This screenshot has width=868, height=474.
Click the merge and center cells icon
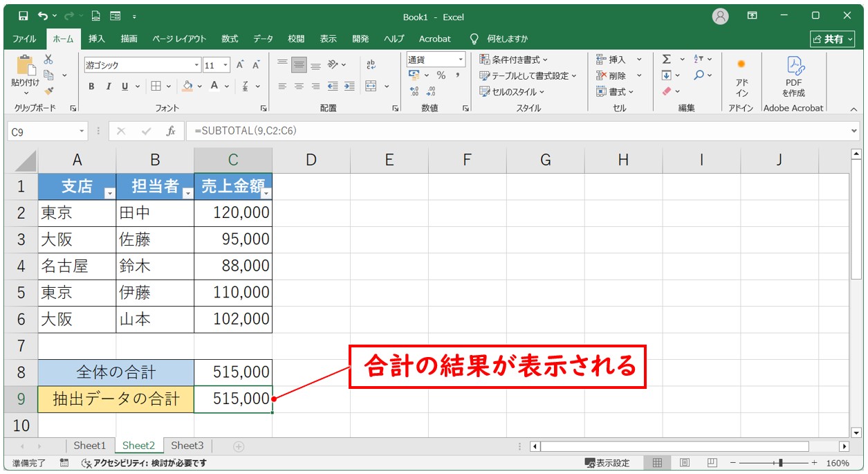(x=371, y=86)
